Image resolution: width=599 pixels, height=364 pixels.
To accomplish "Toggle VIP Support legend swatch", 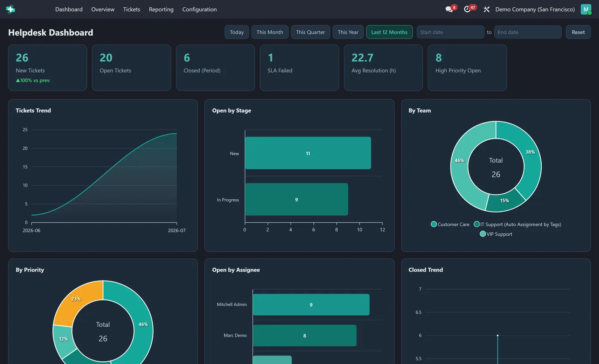I will pos(483,234).
